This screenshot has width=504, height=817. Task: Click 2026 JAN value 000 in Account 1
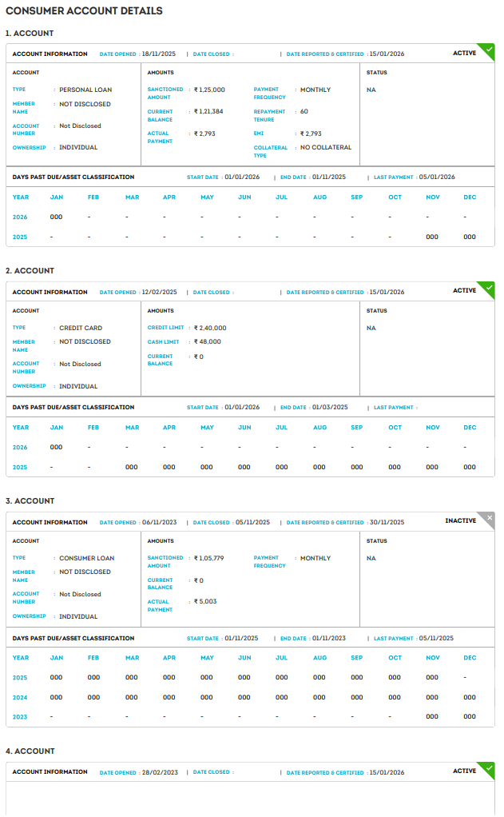point(56,217)
